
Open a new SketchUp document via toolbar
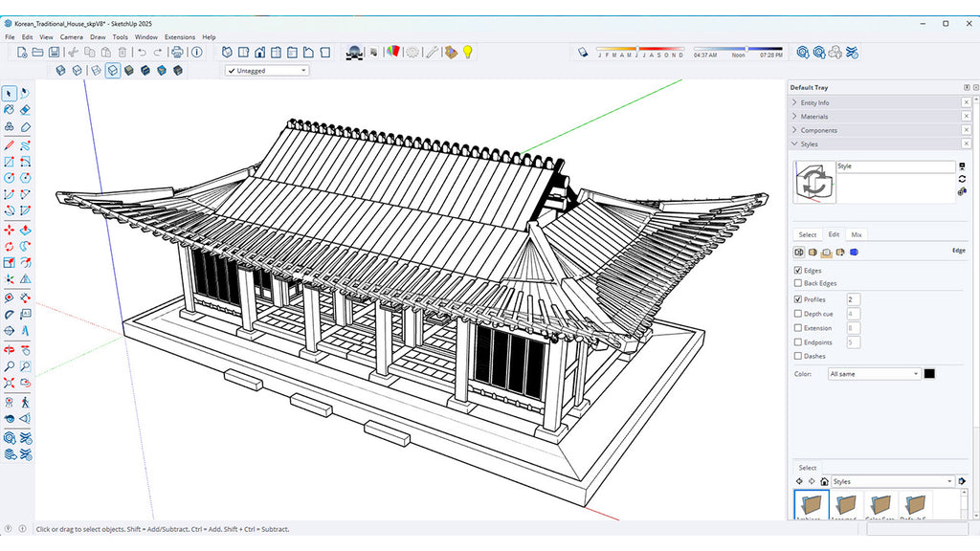tap(22, 52)
